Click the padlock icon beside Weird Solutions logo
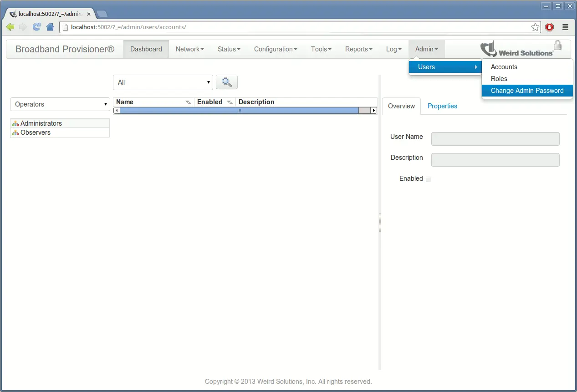577x392 pixels. (558, 46)
